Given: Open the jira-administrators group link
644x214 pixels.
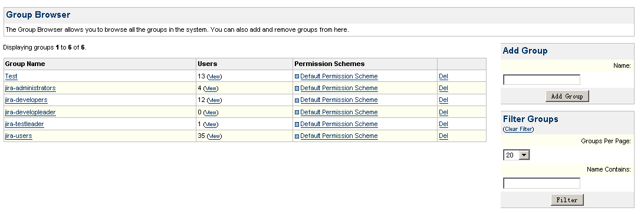Looking at the screenshot, I should click(x=30, y=88).
